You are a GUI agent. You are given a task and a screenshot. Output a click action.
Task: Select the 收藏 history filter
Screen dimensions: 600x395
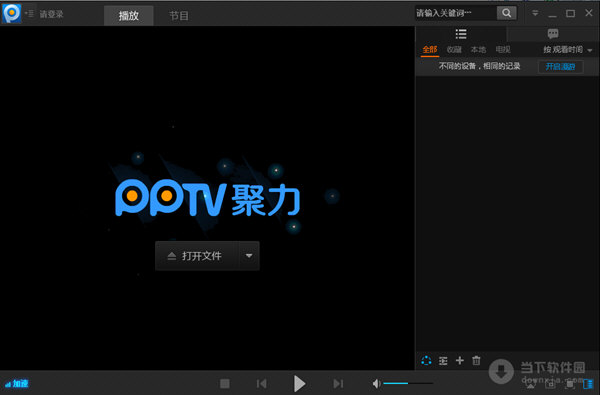[454, 50]
